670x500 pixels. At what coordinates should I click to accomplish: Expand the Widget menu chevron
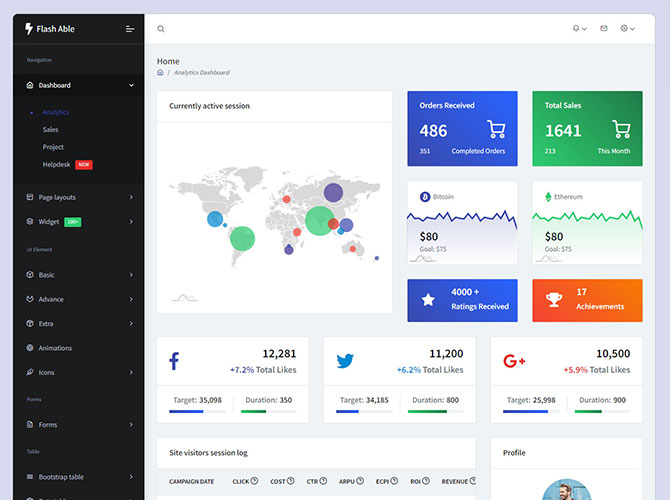coord(131,221)
